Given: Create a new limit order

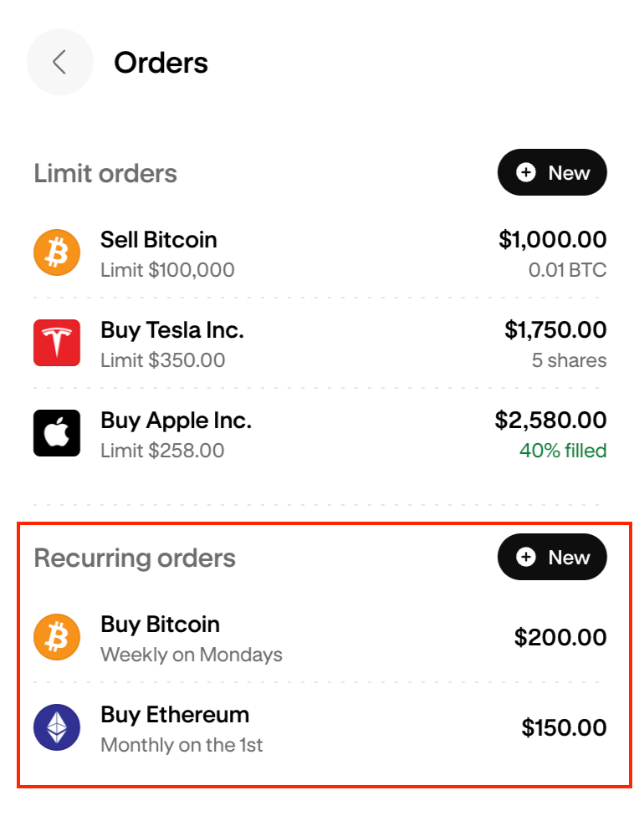Looking at the screenshot, I should tap(552, 172).
